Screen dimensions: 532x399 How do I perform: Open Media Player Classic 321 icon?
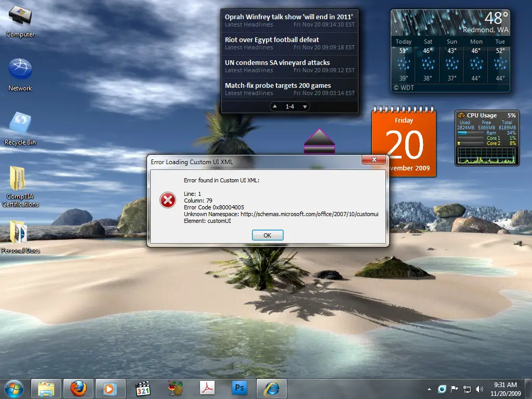tap(143, 389)
